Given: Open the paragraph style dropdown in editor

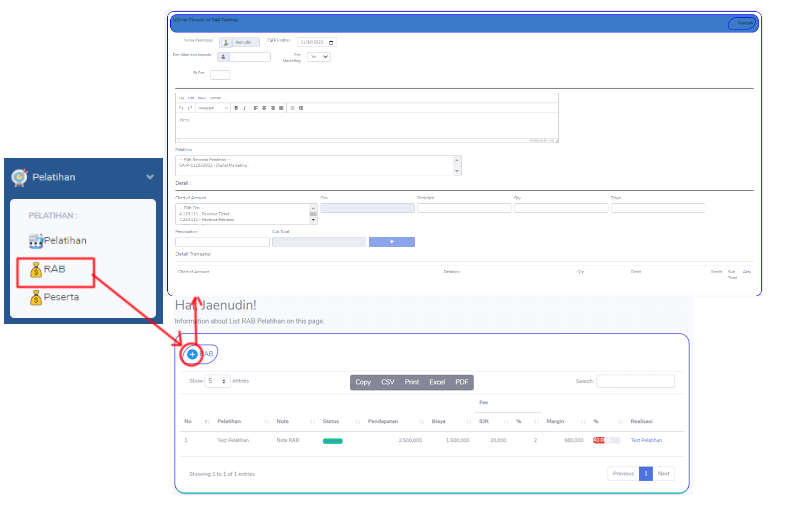Looking at the screenshot, I should (x=212, y=107).
